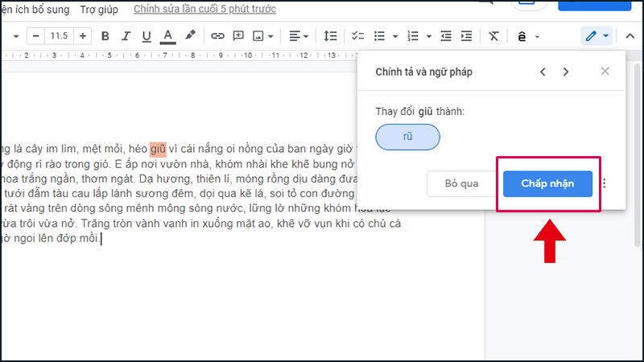This screenshot has width=644, height=362.
Task: Open the text color picker
Action: click(167, 36)
